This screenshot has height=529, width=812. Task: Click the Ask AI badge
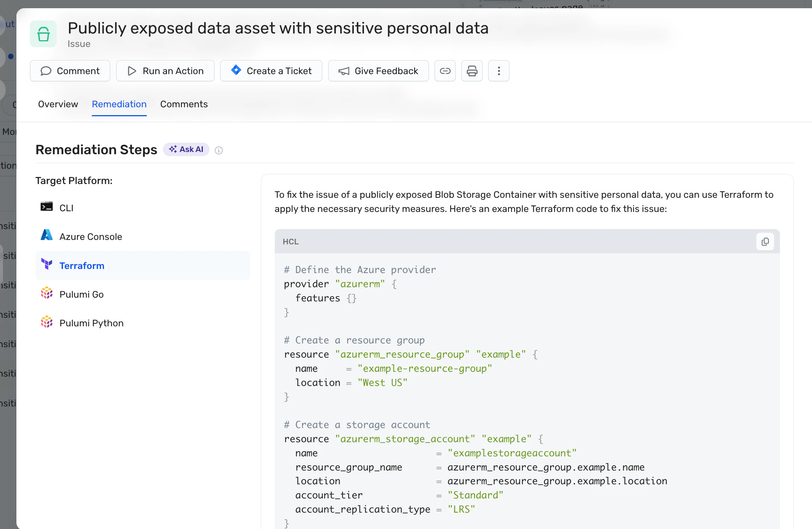point(186,149)
